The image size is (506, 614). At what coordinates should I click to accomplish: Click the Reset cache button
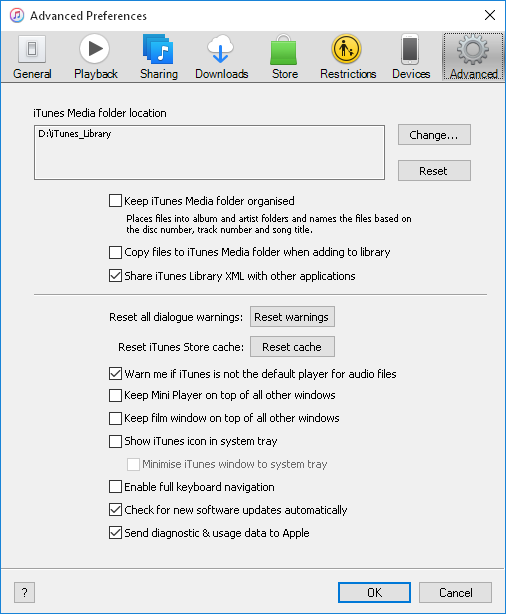pos(292,347)
